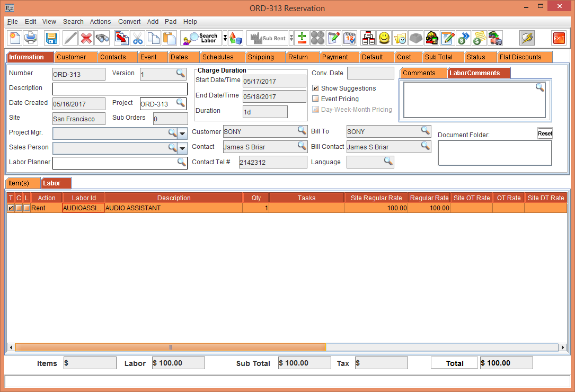Click the yellow smiley face icon
The width and height of the screenshot is (575, 392).
(384, 38)
